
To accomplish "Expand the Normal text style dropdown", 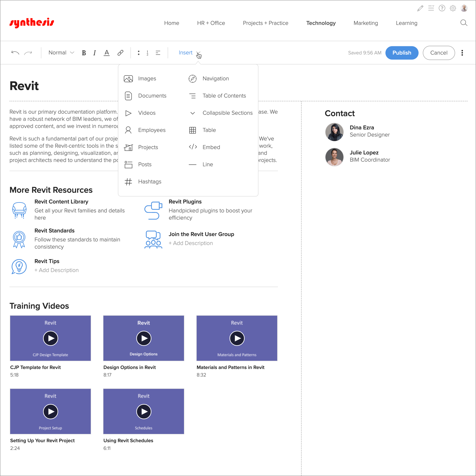I will 61,53.
